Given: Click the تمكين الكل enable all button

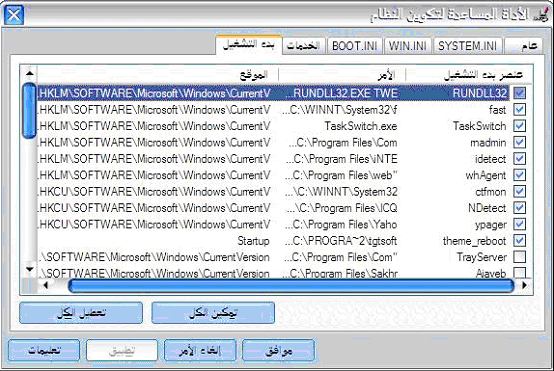Looking at the screenshot, I should (x=213, y=313).
